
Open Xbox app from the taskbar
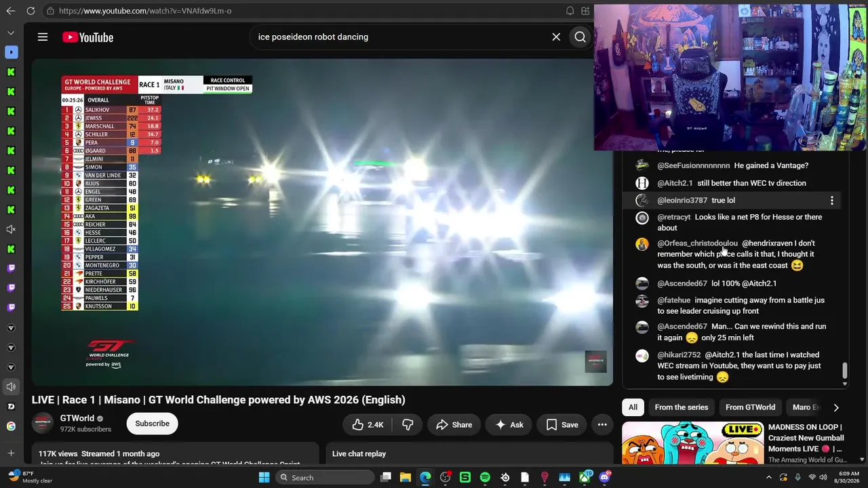coord(585,477)
